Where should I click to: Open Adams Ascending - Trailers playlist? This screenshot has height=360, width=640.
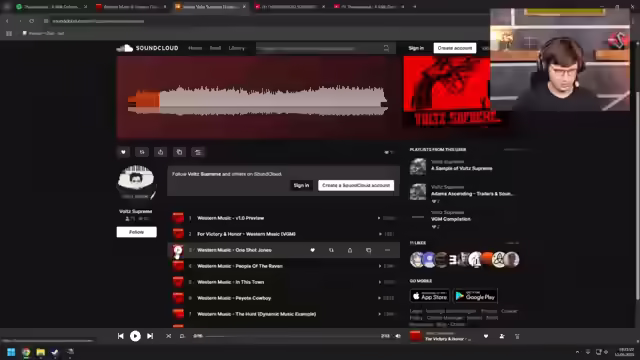[x=472, y=194]
